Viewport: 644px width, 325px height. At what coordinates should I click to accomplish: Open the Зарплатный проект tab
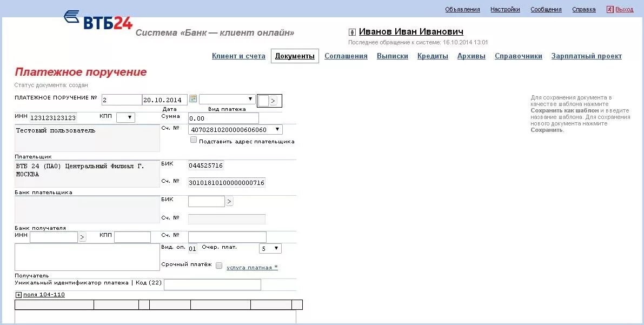pyautogui.click(x=587, y=56)
